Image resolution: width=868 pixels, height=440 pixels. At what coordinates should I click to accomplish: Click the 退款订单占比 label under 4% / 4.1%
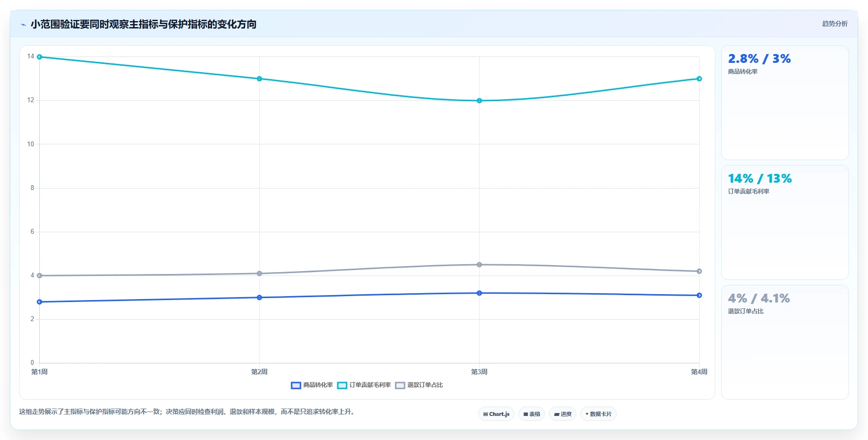(745, 311)
